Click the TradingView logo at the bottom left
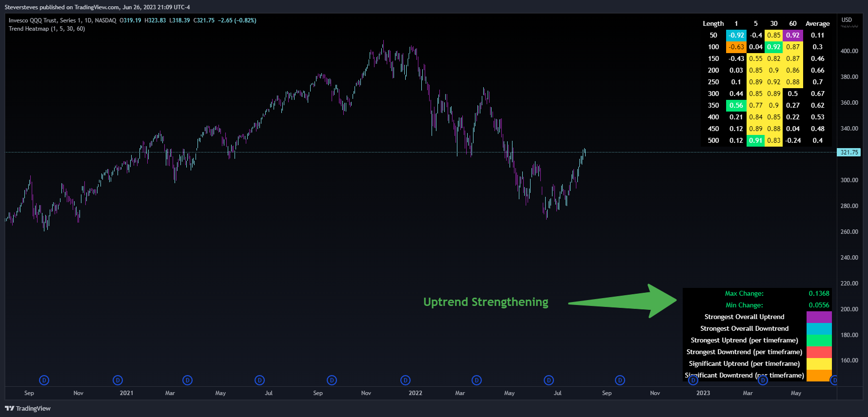The height and width of the screenshot is (417, 868). [28, 408]
